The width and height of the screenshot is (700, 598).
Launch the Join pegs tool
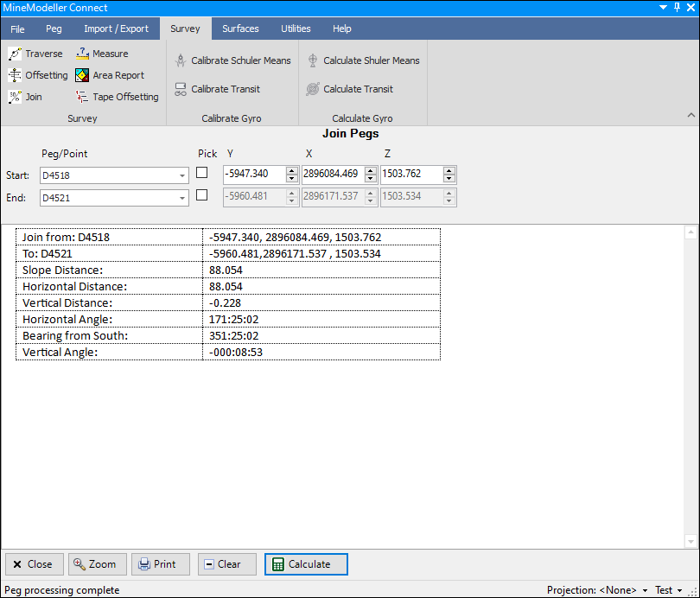point(25,97)
